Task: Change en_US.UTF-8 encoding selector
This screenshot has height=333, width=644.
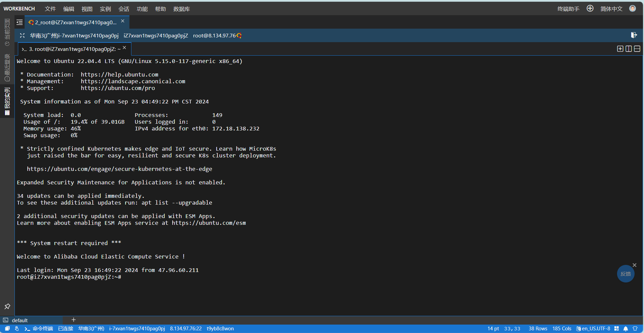Action: (x=593, y=329)
